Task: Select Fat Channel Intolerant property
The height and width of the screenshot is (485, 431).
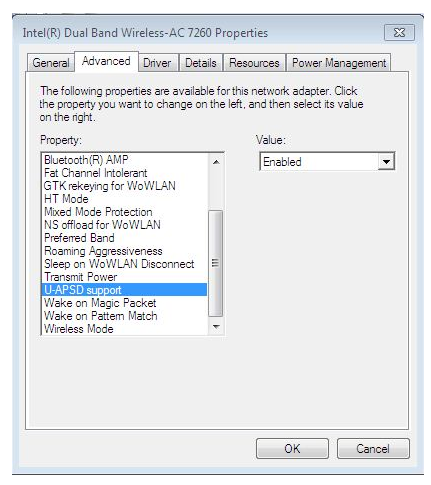Action: click(95, 173)
